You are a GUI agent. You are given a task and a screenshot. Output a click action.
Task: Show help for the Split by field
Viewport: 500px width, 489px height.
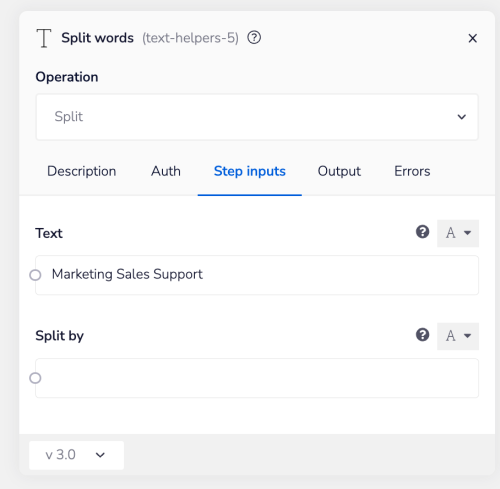click(422, 335)
